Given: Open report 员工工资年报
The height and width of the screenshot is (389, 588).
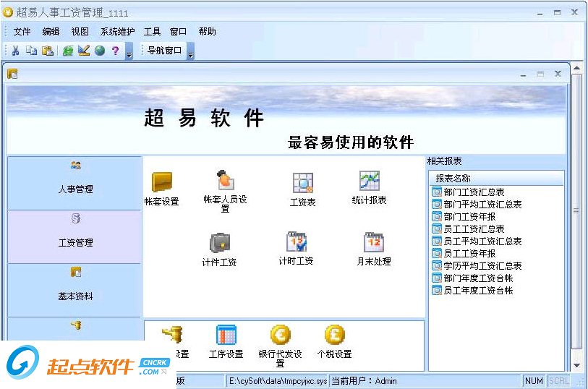Looking at the screenshot, I should click(x=469, y=254).
